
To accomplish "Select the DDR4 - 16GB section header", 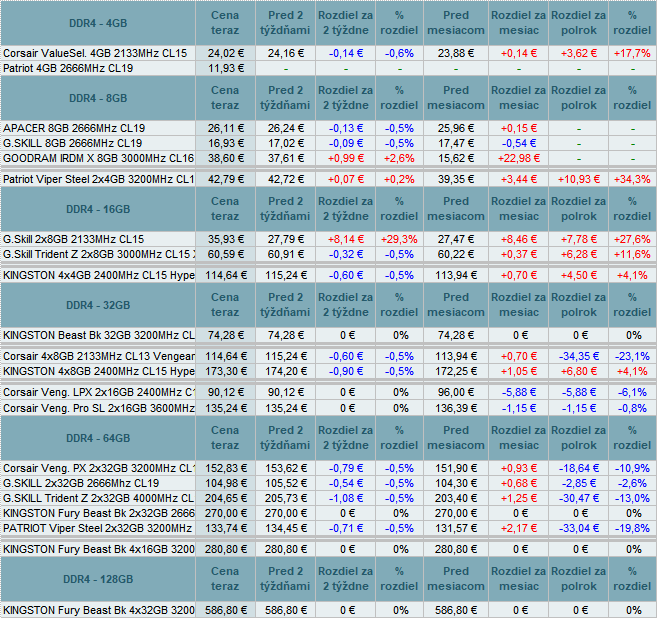I will click(x=98, y=209).
